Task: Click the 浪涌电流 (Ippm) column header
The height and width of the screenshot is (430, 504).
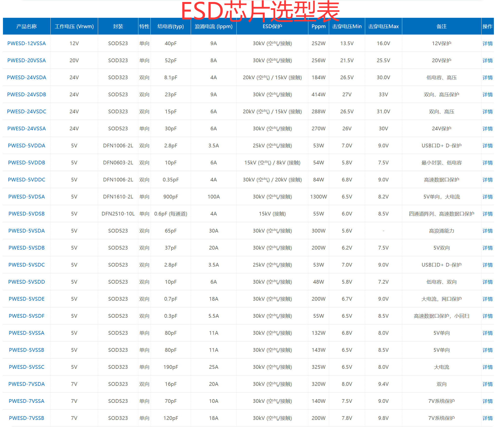Action: click(213, 26)
